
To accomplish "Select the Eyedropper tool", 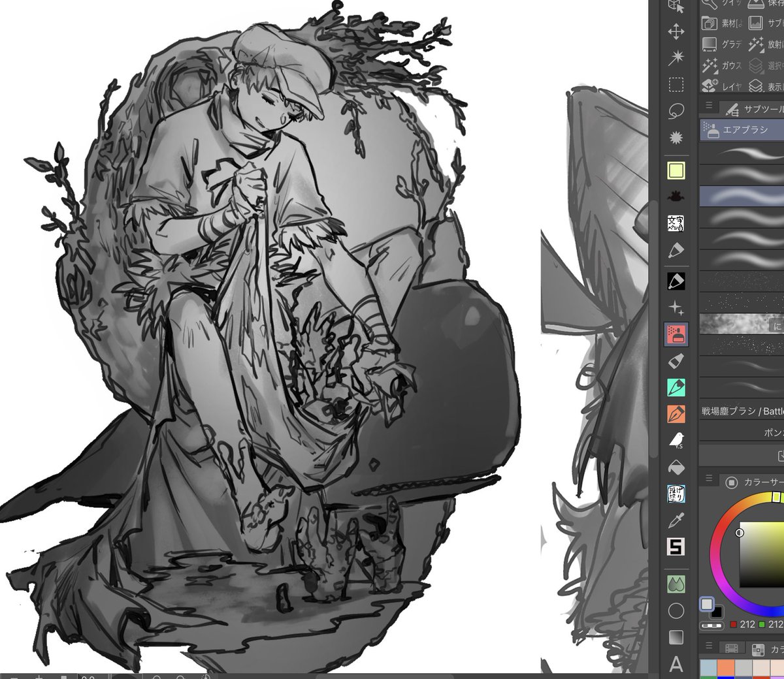I will tap(676, 520).
